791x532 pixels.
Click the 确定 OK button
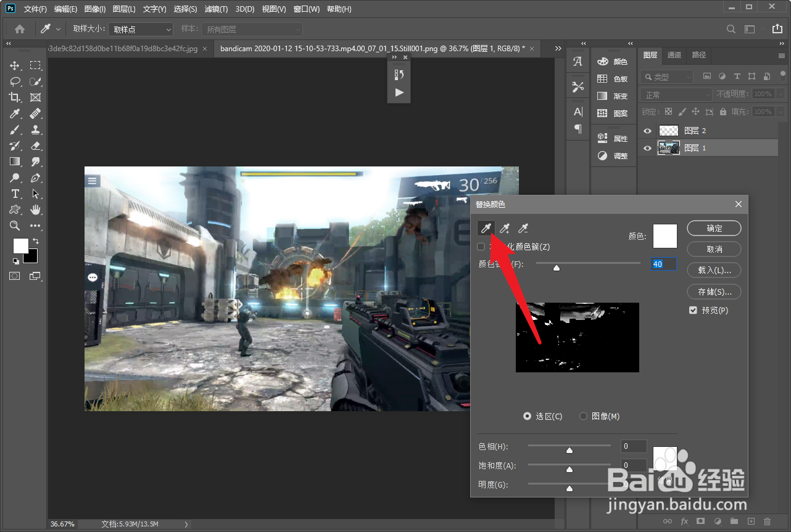coord(714,228)
